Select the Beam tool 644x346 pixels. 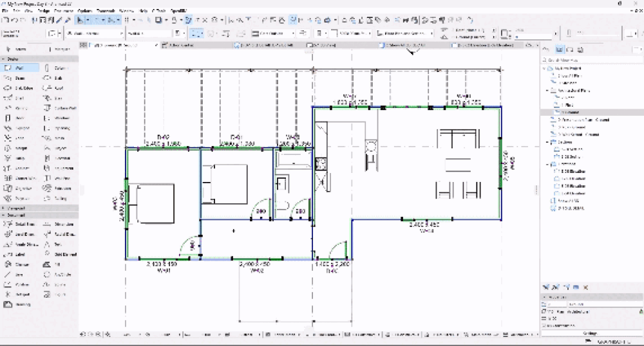tap(19, 78)
